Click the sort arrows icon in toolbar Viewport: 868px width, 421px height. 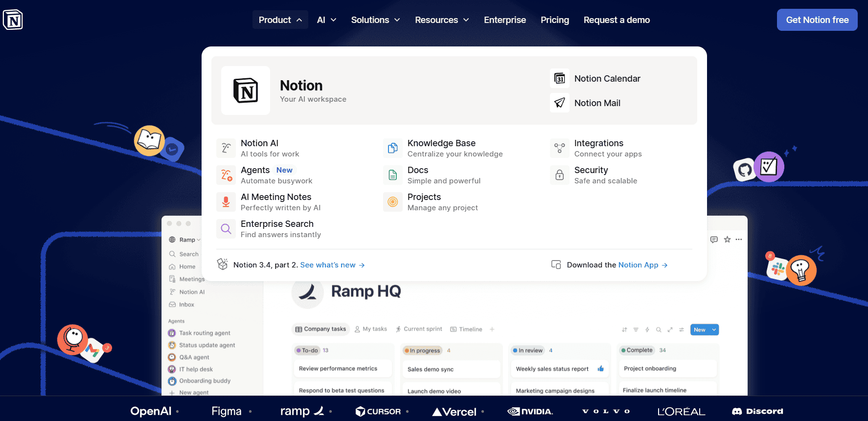[625, 330]
